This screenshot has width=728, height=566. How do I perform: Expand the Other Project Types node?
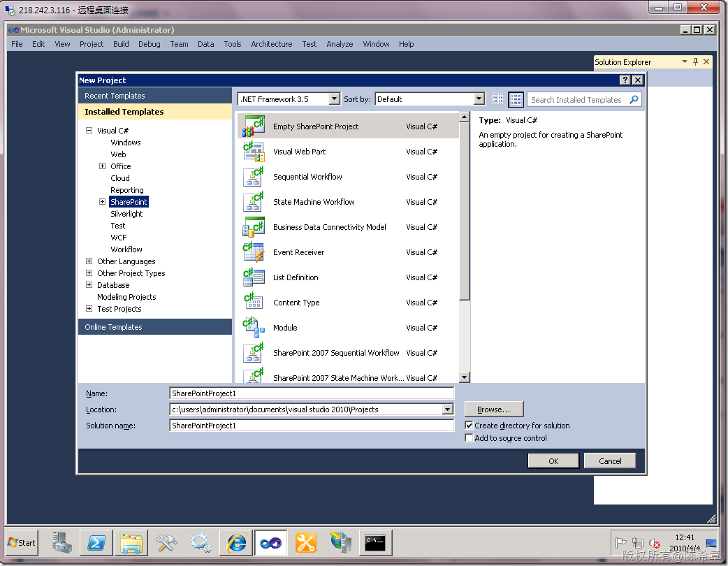coord(89,273)
